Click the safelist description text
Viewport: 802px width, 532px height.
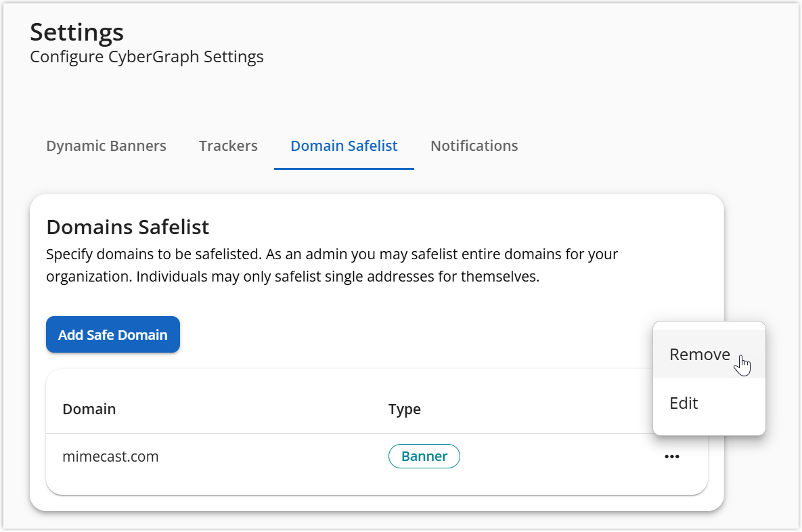tap(332, 265)
